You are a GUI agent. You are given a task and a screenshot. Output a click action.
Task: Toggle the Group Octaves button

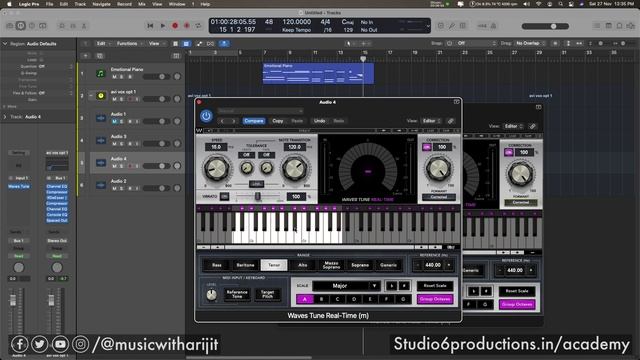pyautogui.click(x=435, y=299)
